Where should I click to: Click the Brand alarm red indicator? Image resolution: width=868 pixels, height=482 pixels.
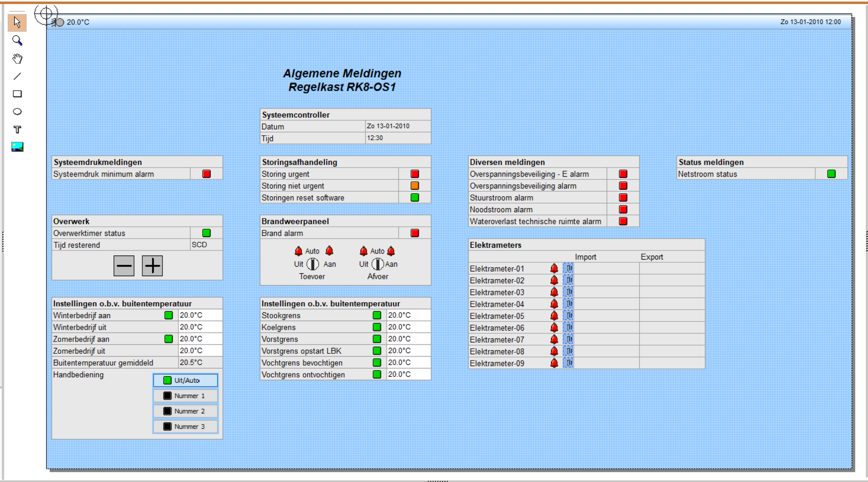[x=415, y=233]
